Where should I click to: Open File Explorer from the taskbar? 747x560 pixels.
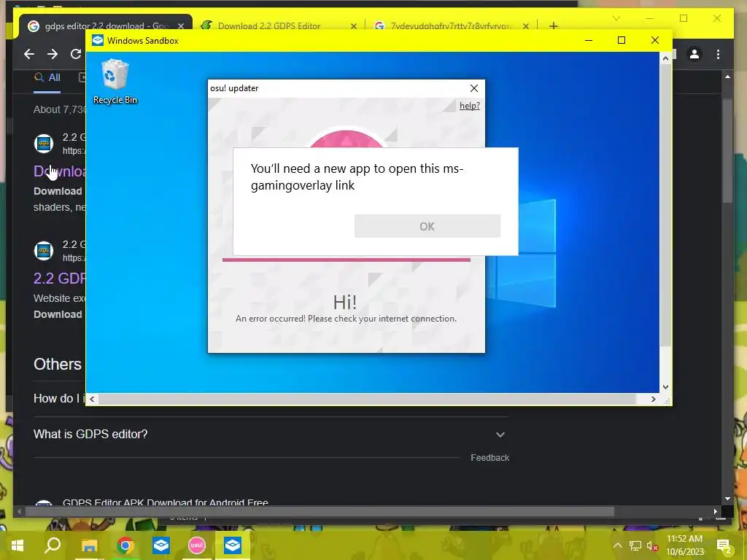click(89, 545)
